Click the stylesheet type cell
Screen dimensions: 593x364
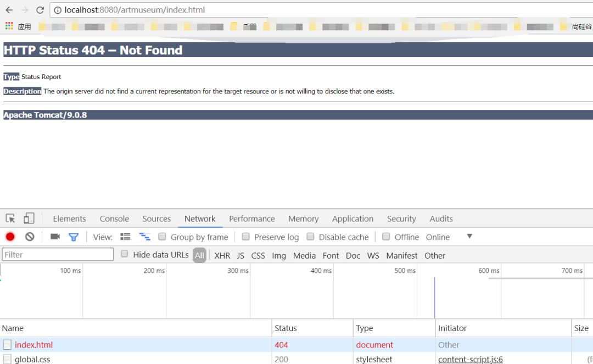click(x=374, y=359)
